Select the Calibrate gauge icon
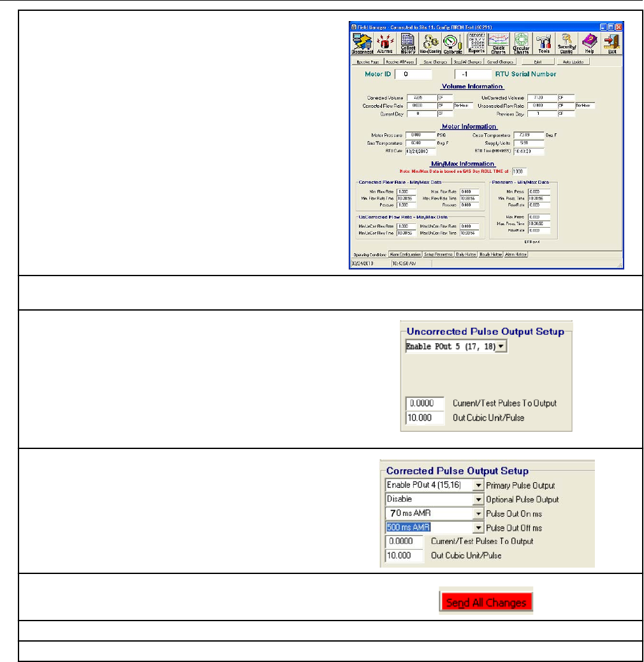Image resolution: width=644 pixels, height=662 pixels. [453, 43]
